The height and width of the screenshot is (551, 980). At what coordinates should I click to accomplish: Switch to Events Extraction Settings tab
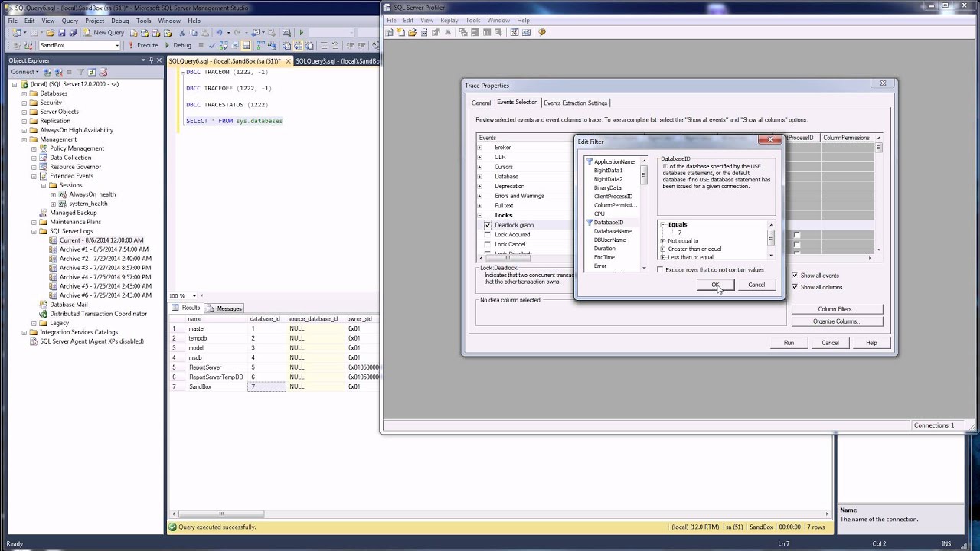[576, 103]
